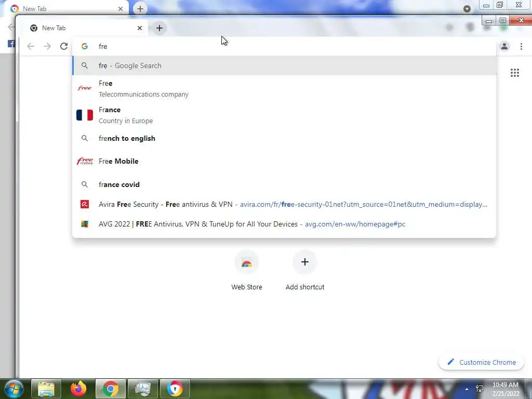Viewport: 532px width, 399px height.
Task: Show hidden system tray icons
Action: pos(467,389)
